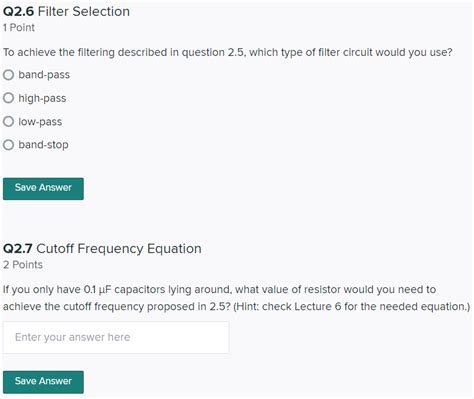The width and height of the screenshot is (474, 399).
Task: Click the Q2.6 filter circuit question text
Action: coord(228,52)
